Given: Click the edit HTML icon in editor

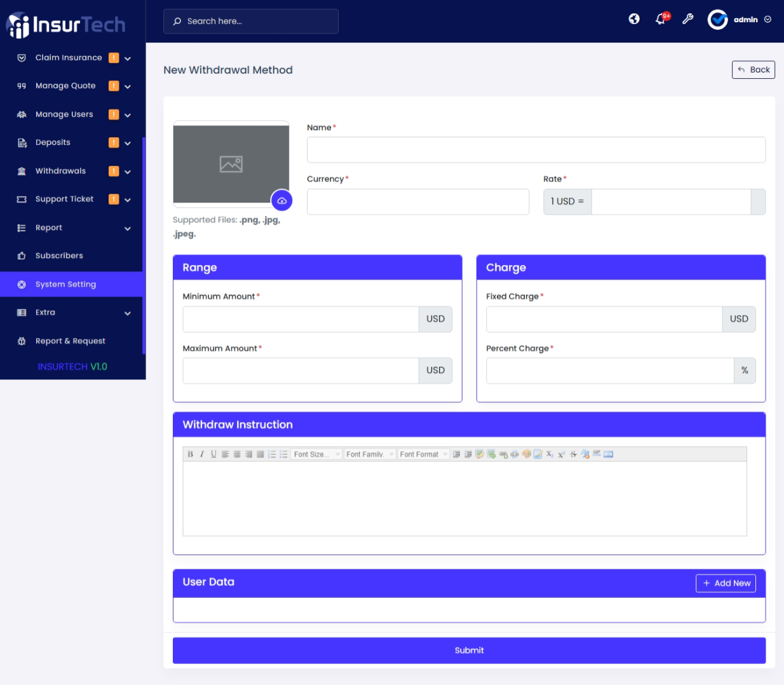Looking at the screenshot, I should click(608, 454).
